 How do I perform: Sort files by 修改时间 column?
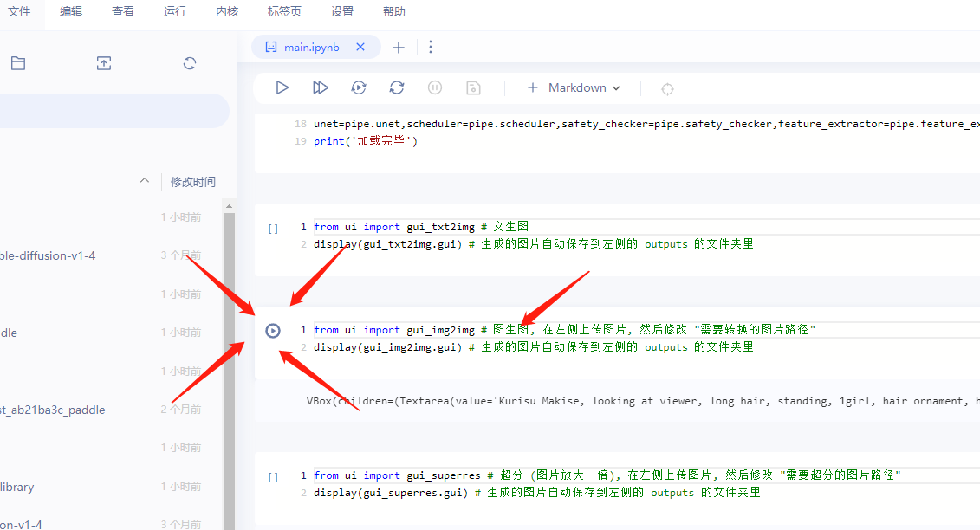(x=193, y=182)
